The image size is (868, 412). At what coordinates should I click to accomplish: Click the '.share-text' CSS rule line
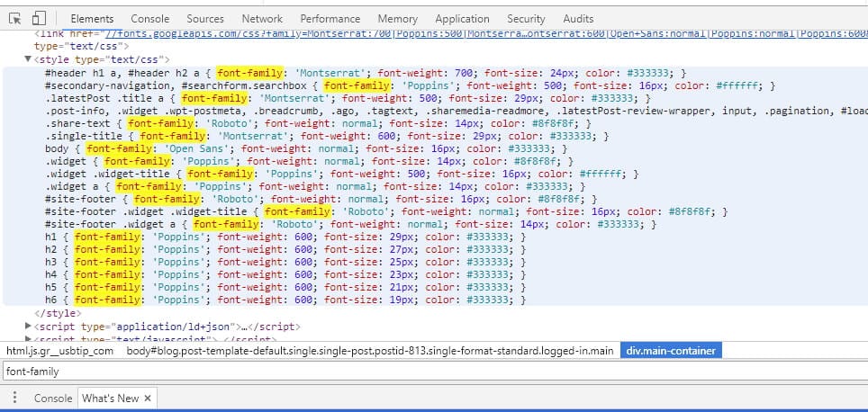[319, 123]
